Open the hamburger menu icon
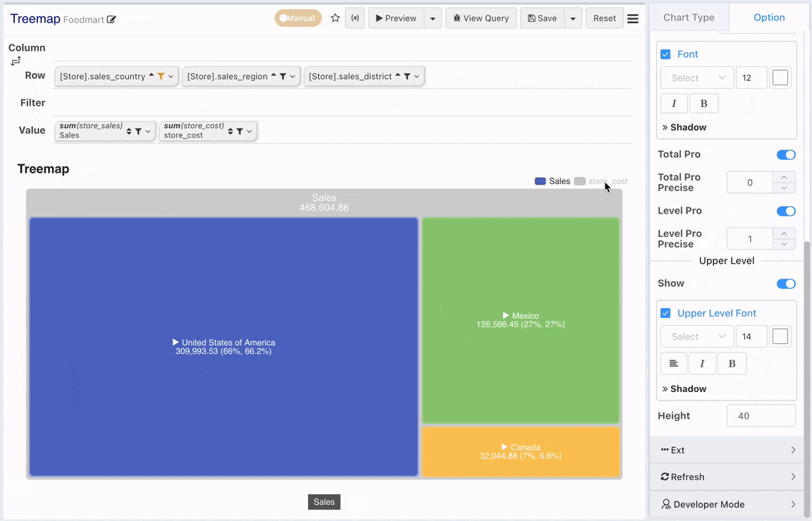 click(x=633, y=18)
